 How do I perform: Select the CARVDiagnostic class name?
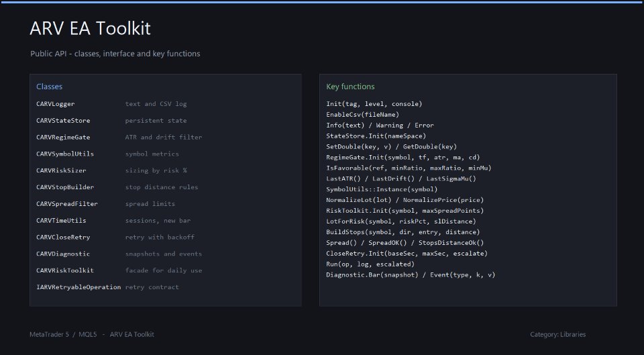point(63,254)
